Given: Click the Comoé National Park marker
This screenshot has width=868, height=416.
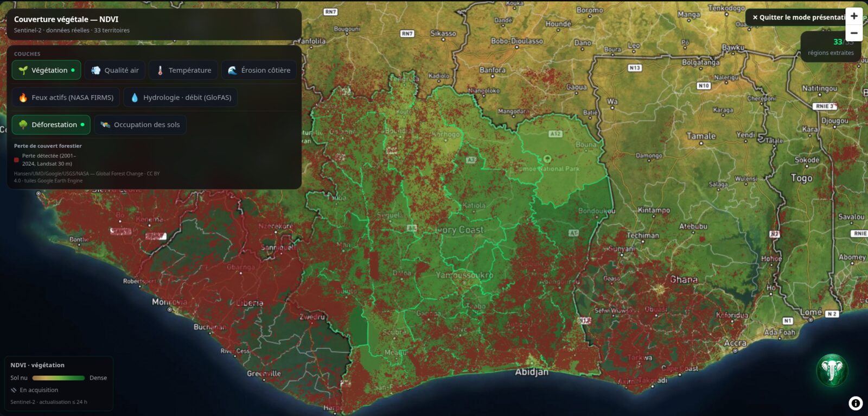Looking at the screenshot, I should [547, 159].
